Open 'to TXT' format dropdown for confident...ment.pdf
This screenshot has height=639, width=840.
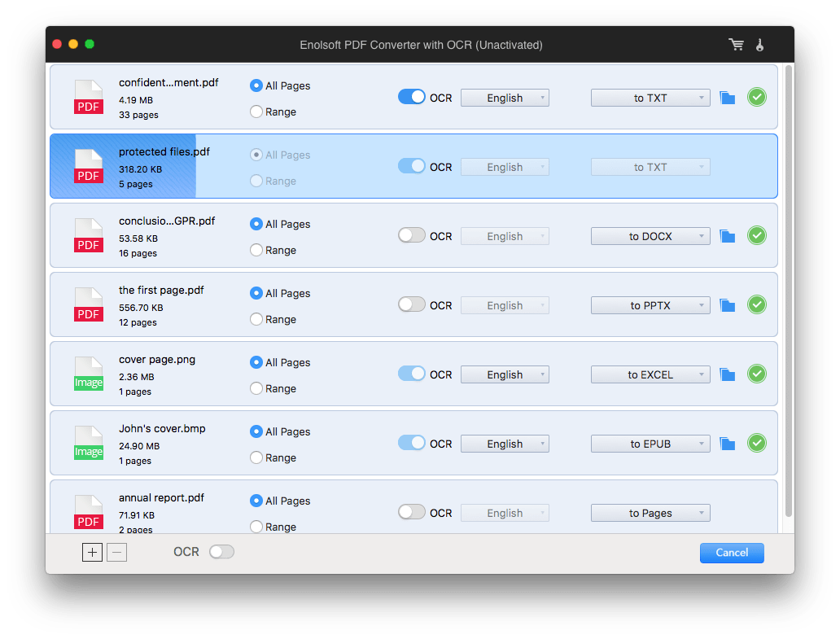[650, 98]
